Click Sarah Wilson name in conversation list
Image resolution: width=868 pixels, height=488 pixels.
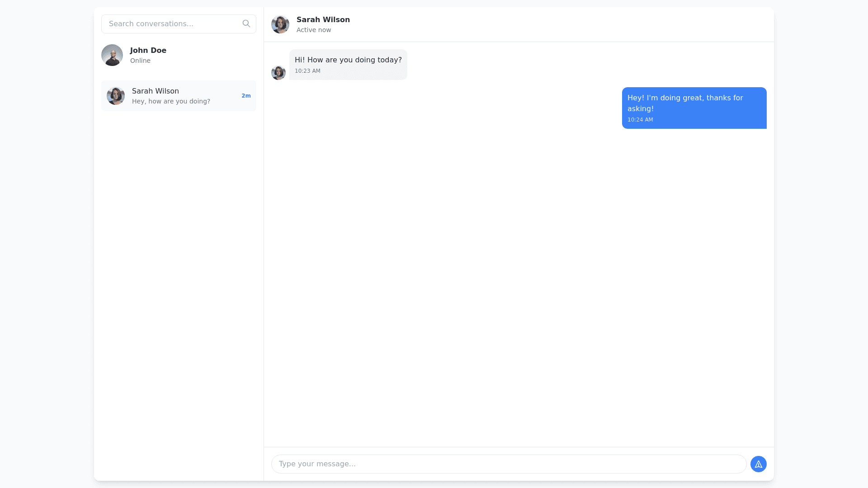(x=156, y=91)
